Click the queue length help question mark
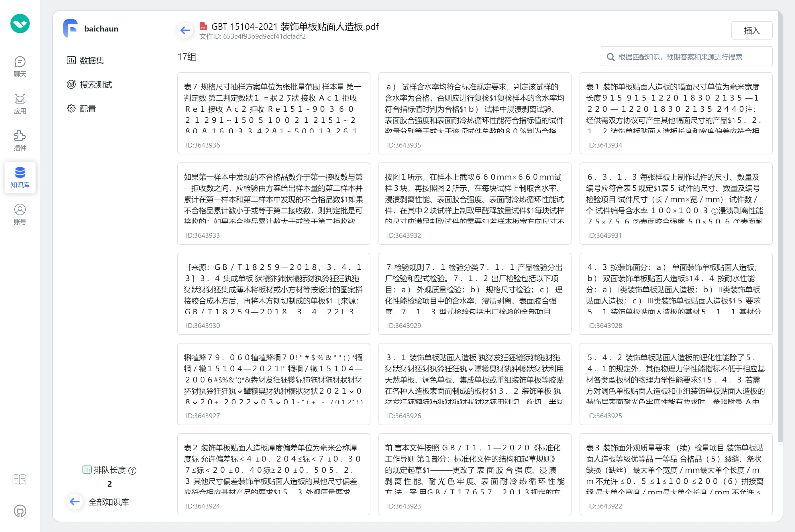 [133, 471]
